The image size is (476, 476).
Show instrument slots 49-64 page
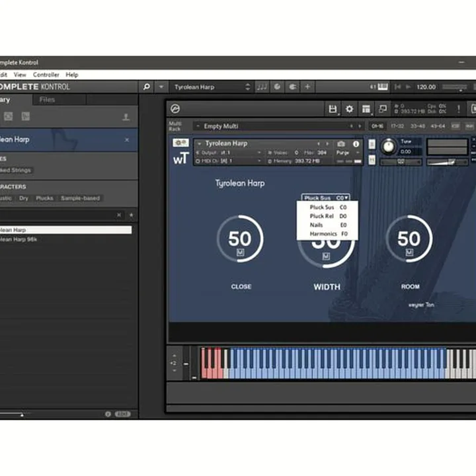pyautogui.click(x=438, y=126)
